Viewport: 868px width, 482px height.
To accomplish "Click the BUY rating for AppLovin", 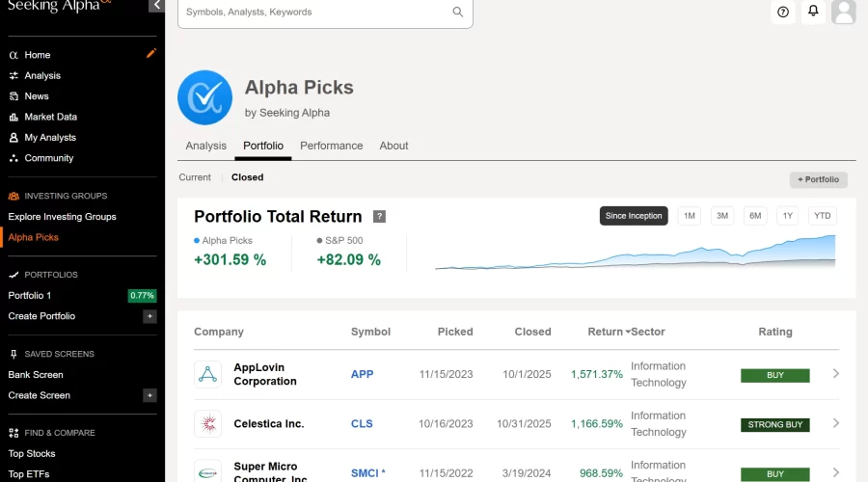I will coord(775,375).
